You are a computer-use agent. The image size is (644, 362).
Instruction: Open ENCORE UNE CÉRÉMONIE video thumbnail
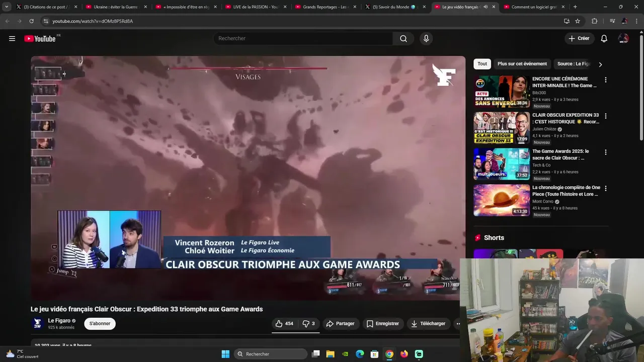[x=502, y=92]
